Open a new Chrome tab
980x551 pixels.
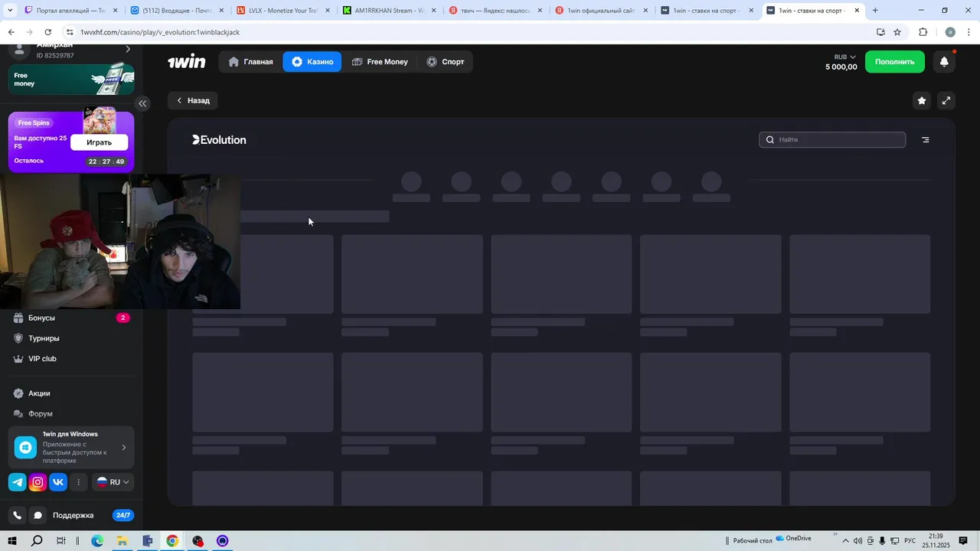(x=875, y=11)
